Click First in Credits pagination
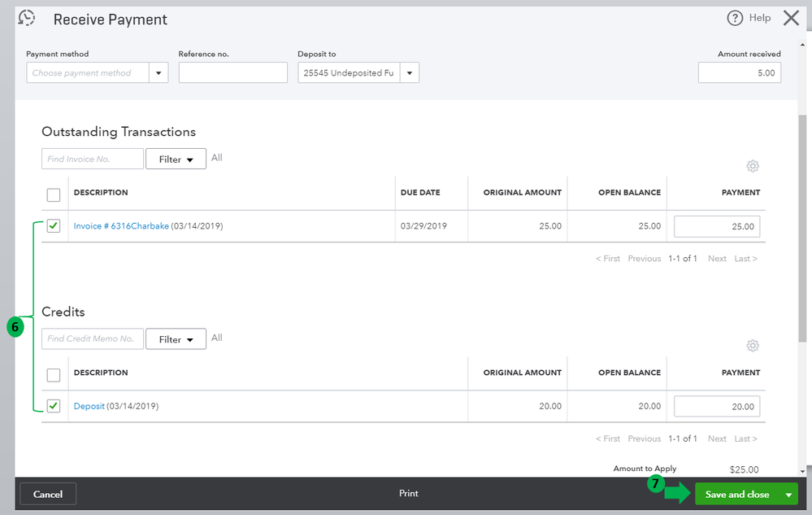 pos(607,439)
